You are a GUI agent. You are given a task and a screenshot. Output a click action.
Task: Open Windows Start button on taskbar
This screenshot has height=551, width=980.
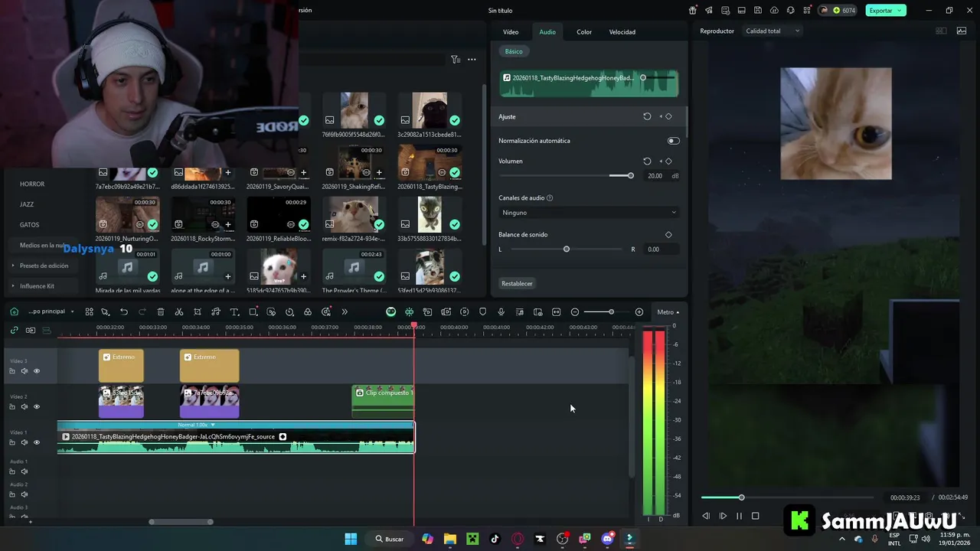pyautogui.click(x=351, y=539)
